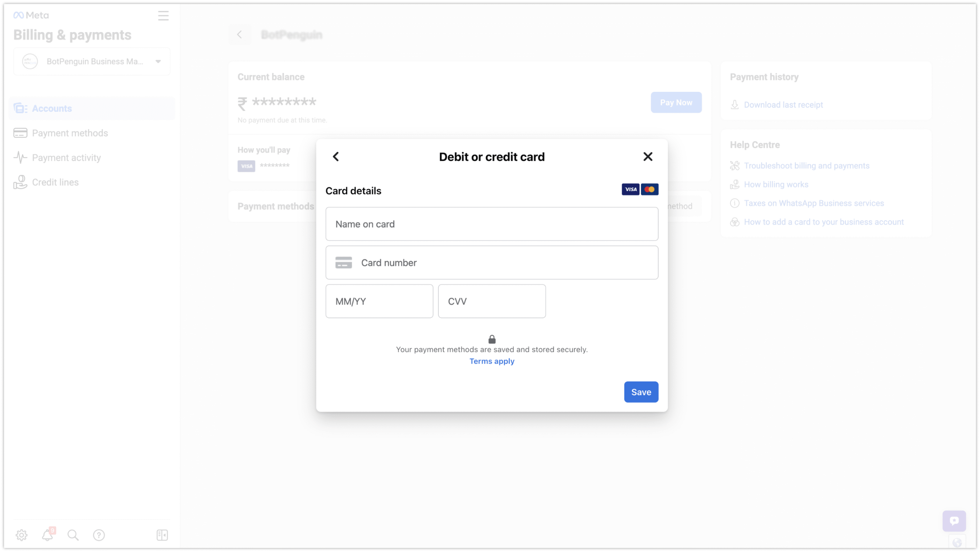Click the CVV input field
Image resolution: width=980 pixels, height=552 pixels.
492,301
